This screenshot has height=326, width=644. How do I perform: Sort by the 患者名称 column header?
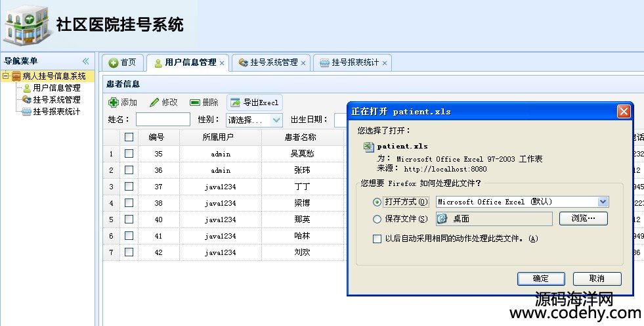(x=302, y=137)
